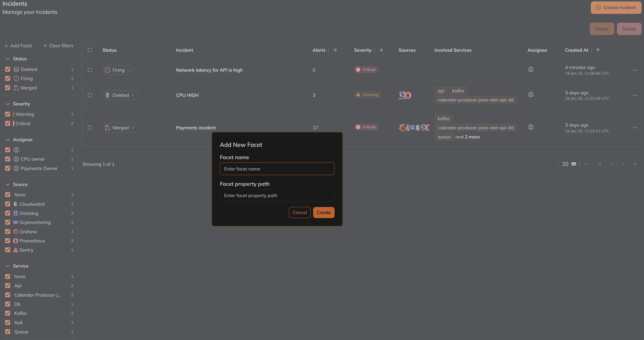Open the Firing status dropdown
The width and height of the screenshot is (644, 340).
118,70
